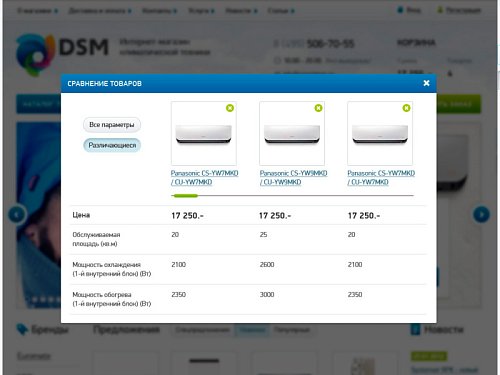The height and width of the screenshot is (375, 500).
Task: Expand the top bar Новости menu
Action: click(241, 11)
